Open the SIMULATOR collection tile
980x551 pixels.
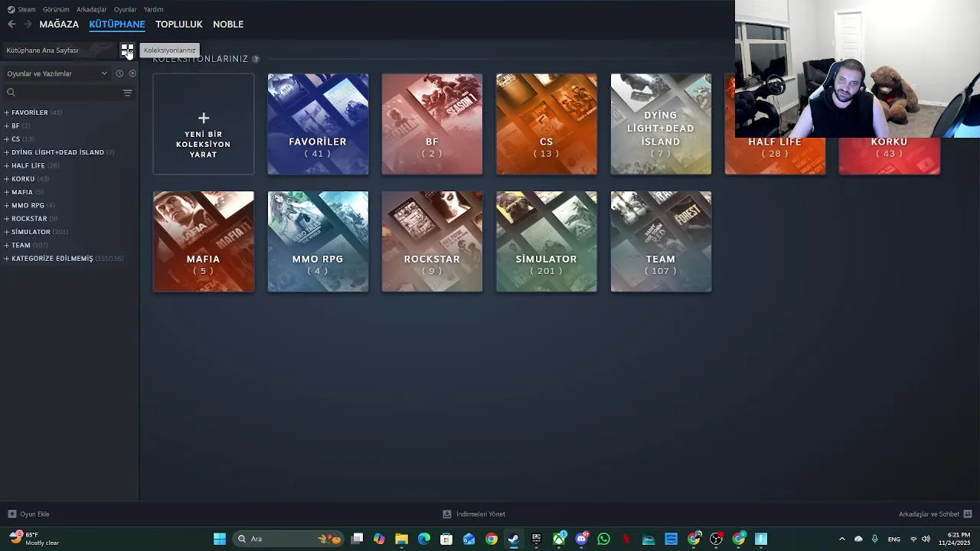(547, 242)
